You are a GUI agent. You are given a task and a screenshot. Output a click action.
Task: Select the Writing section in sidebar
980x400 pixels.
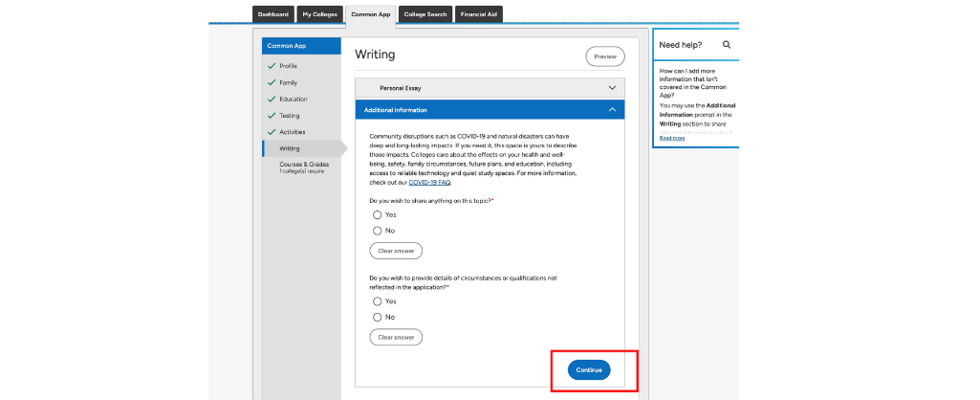[x=290, y=148]
